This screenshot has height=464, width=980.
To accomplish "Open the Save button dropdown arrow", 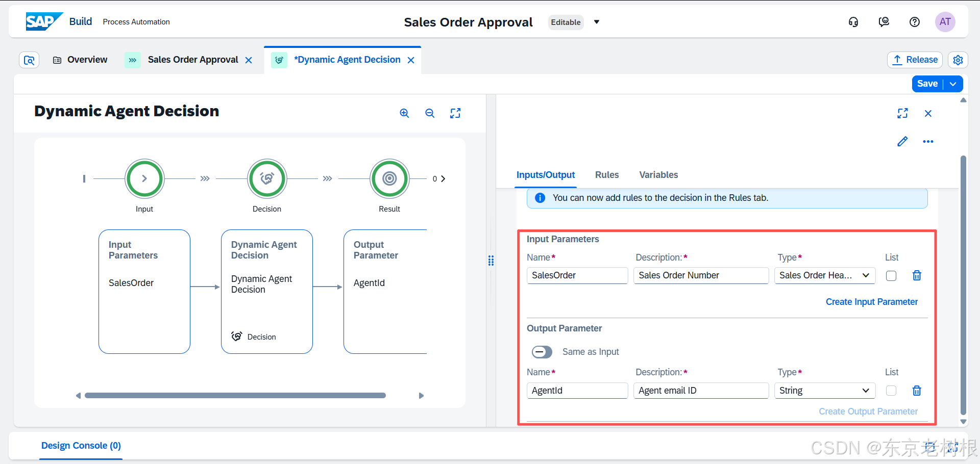I will click(x=953, y=84).
